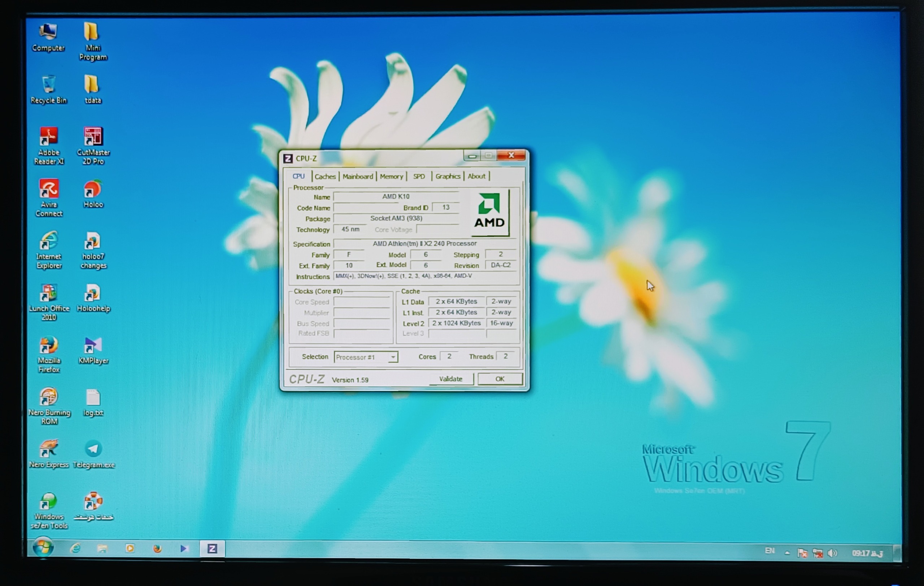Open the Processor #1 selection dropdown
This screenshot has height=586, width=924.
[366, 357]
